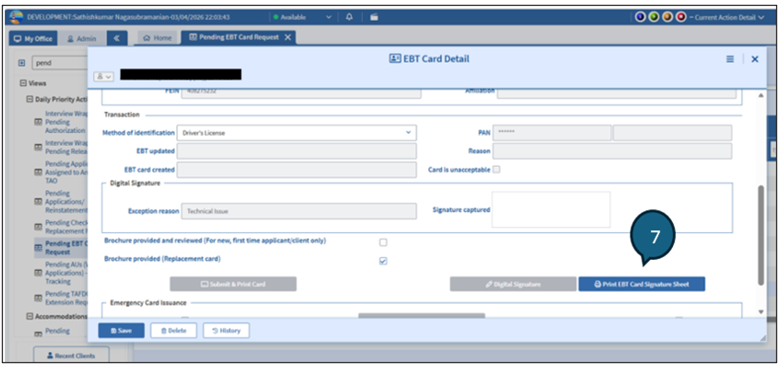Click the PAN masked field

pyautogui.click(x=552, y=133)
